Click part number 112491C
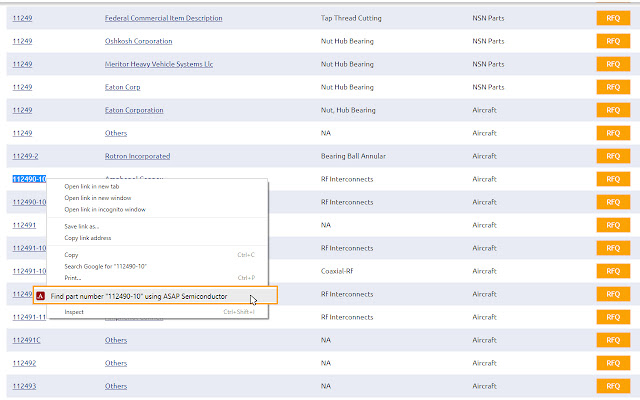 click(26, 340)
